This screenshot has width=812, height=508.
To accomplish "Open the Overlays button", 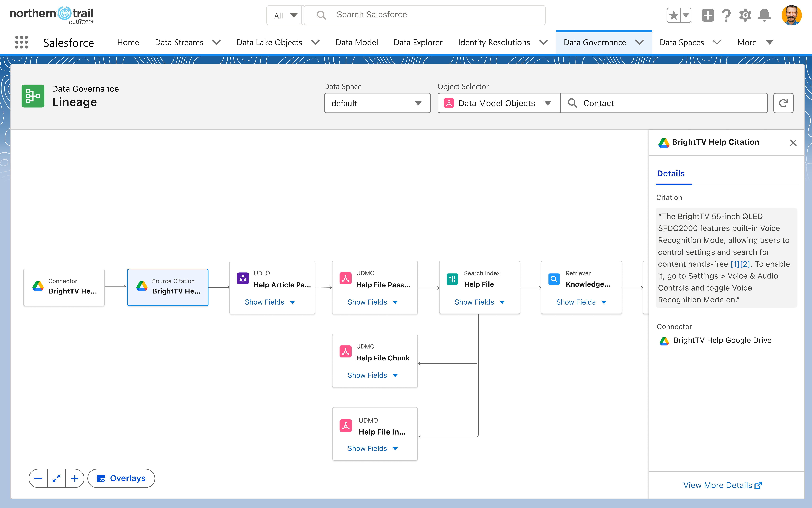I will tap(121, 478).
